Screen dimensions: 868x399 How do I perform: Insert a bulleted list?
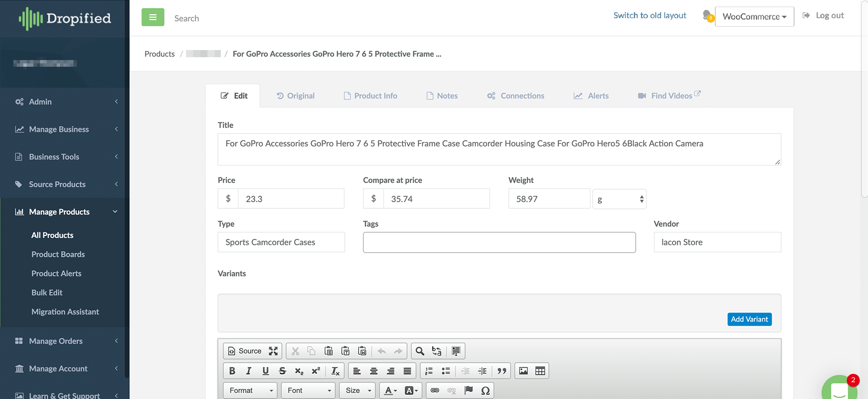click(446, 371)
